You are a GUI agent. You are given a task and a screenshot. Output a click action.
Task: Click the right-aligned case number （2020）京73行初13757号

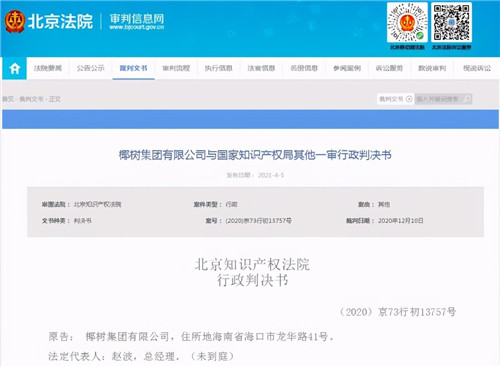(397, 312)
